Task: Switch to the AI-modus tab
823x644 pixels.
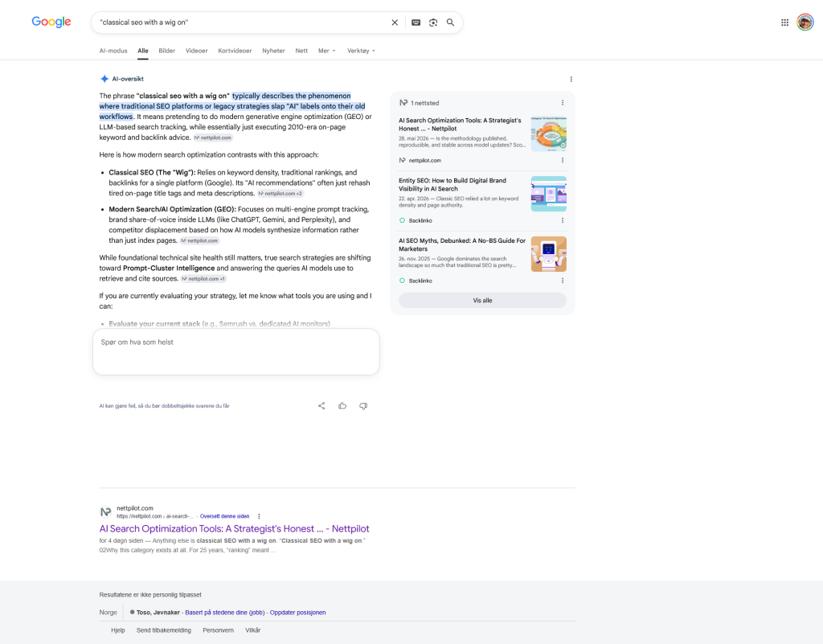Action: pos(113,51)
